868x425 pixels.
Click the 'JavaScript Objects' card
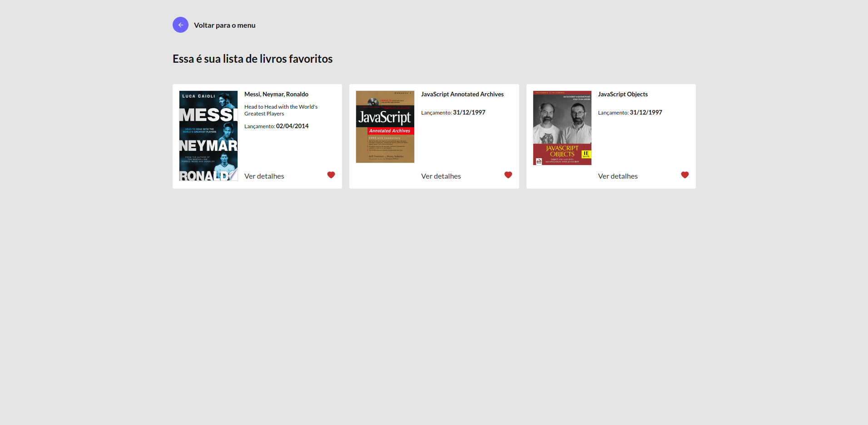[610, 136]
